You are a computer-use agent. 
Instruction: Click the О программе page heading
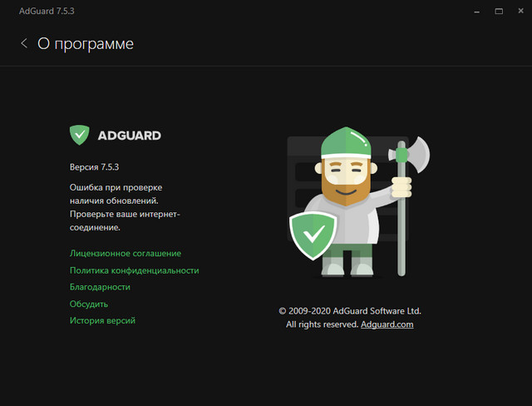click(x=86, y=43)
